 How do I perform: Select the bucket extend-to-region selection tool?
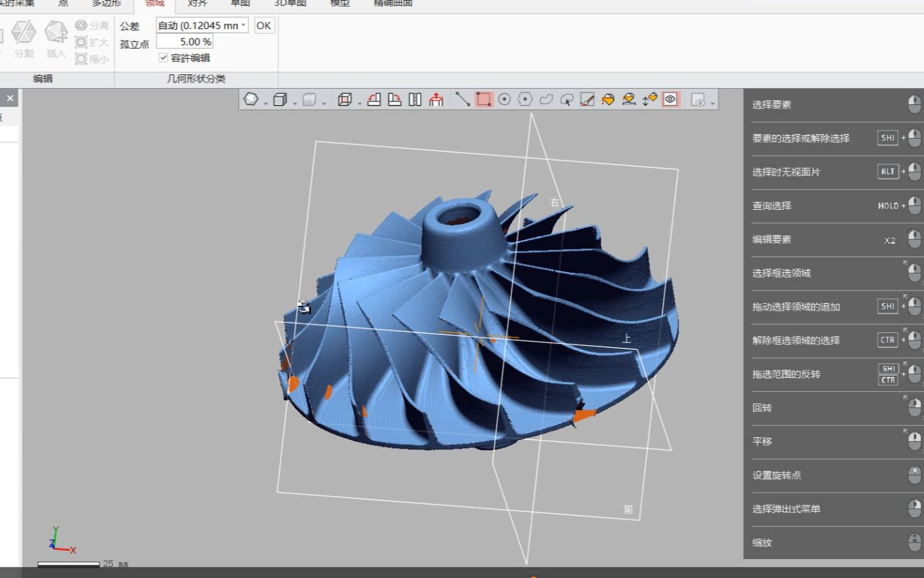(x=629, y=99)
